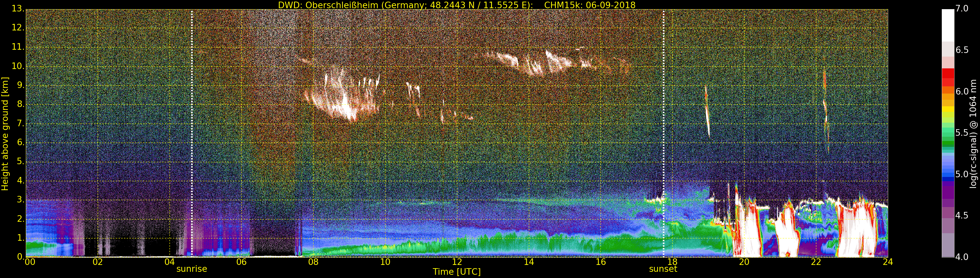Click the '11.' height axis tick label
This screenshot has height=278, width=980.
(x=18, y=46)
